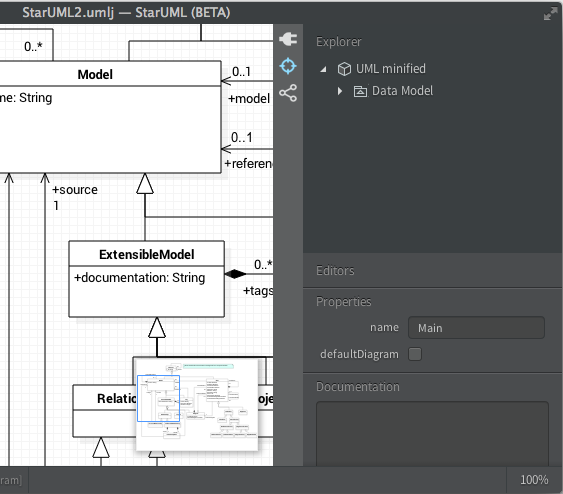Screen dimensions: 563x494
Task: Click the Documentation section header
Action: click(358, 387)
